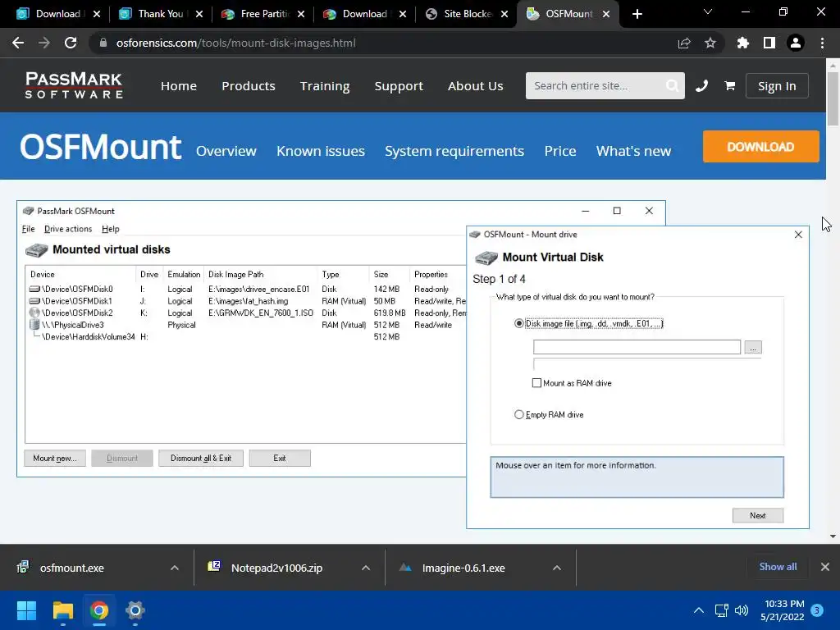Click the phone contact icon
This screenshot has height=630, width=840.
click(702, 85)
